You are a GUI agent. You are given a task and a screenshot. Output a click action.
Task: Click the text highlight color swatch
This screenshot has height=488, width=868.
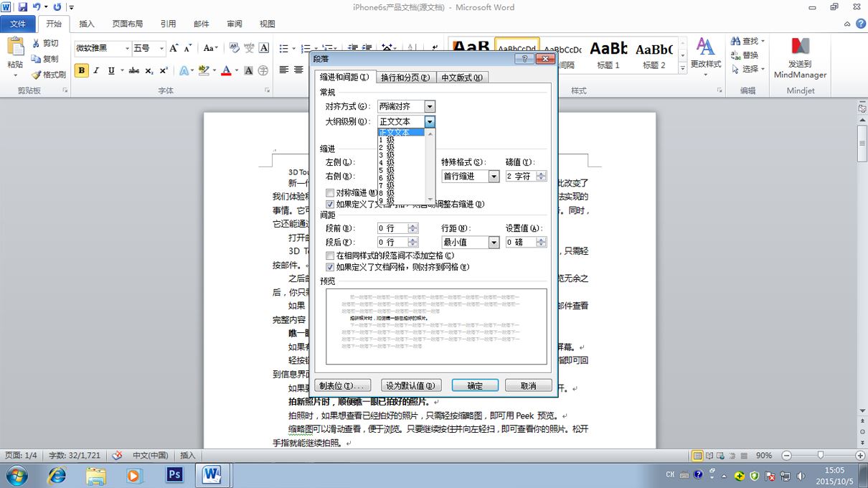(203, 70)
